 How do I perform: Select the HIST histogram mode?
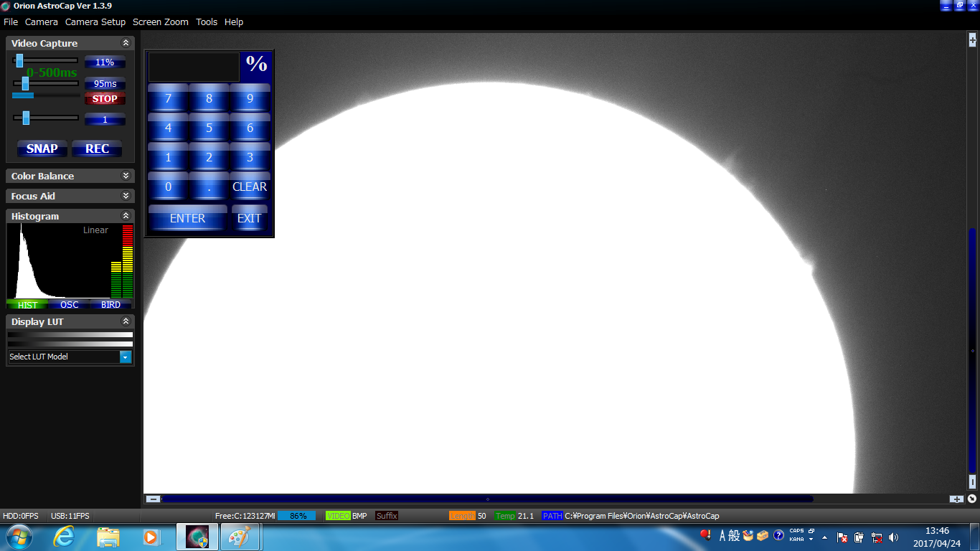pyautogui.click(x=27, y=305)
